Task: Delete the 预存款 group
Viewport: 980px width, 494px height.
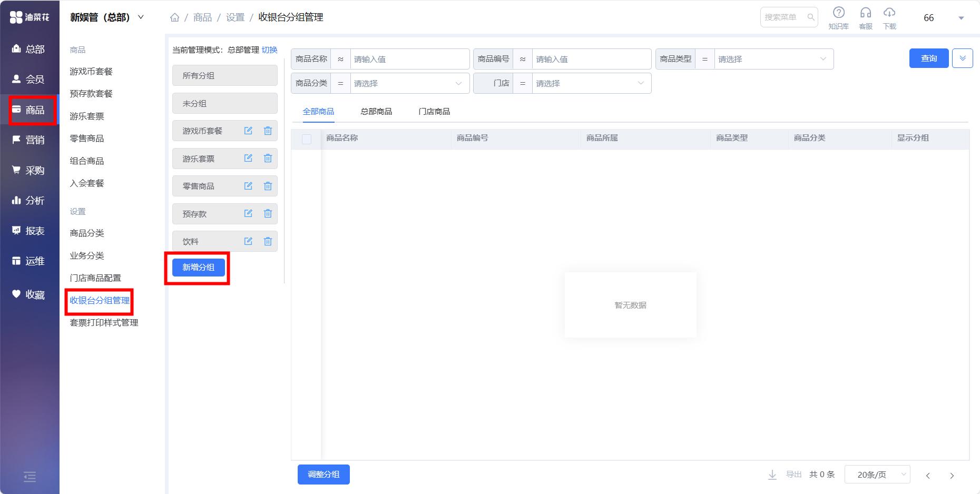Action: point(268,213)
